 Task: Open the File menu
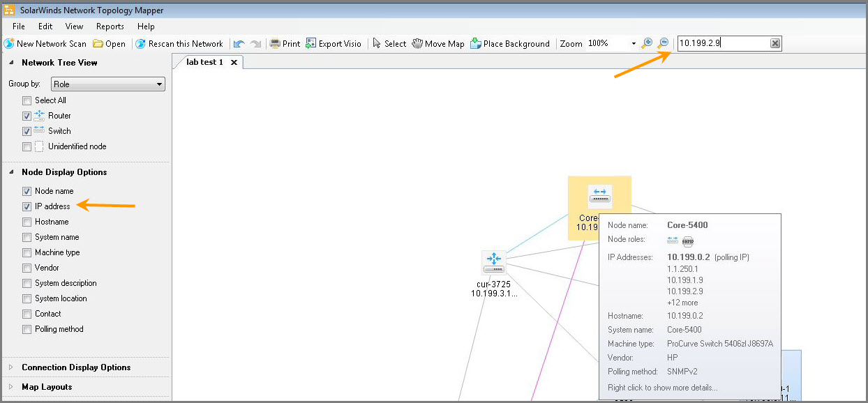click(19, 26)
